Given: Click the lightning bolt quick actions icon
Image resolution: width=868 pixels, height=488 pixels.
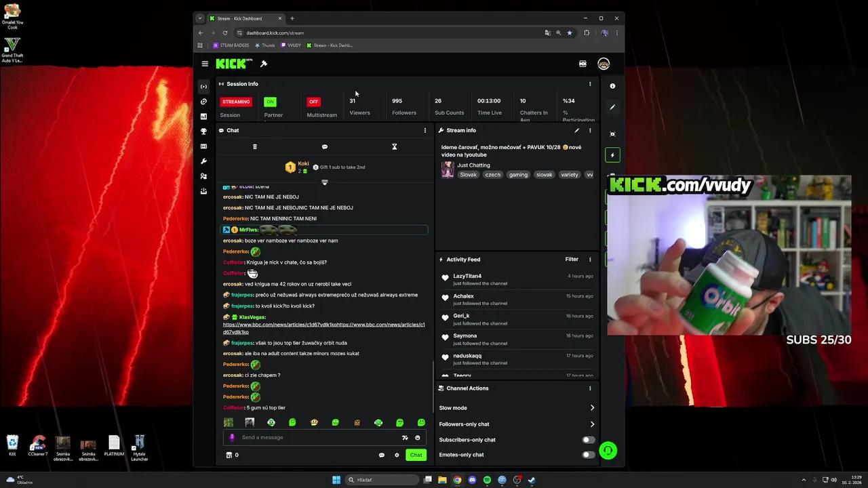Looking at the screenshot, I should pyautogui.click(x=612, y=155).
